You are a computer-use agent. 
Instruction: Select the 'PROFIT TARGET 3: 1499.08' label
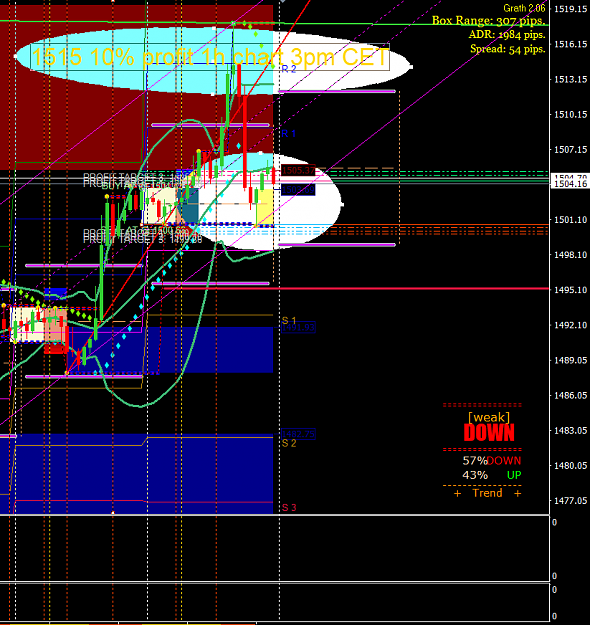(x=142, y=240)
